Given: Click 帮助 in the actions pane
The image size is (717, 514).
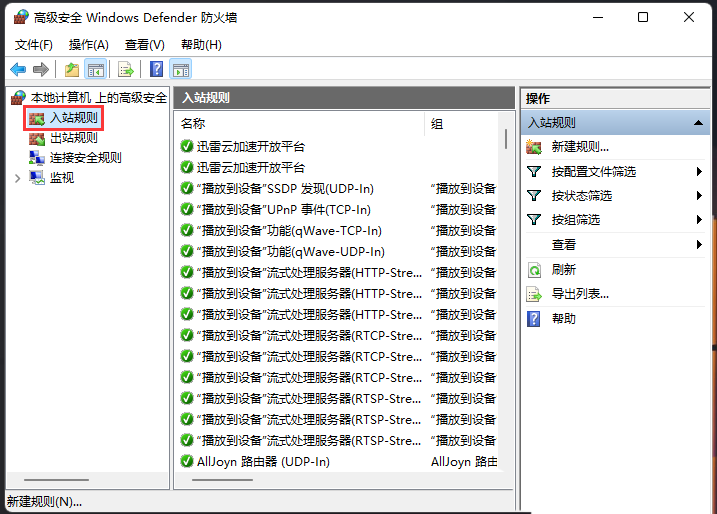Looking at the screenshot, I should pyautogui.click(x=563, y=319).
